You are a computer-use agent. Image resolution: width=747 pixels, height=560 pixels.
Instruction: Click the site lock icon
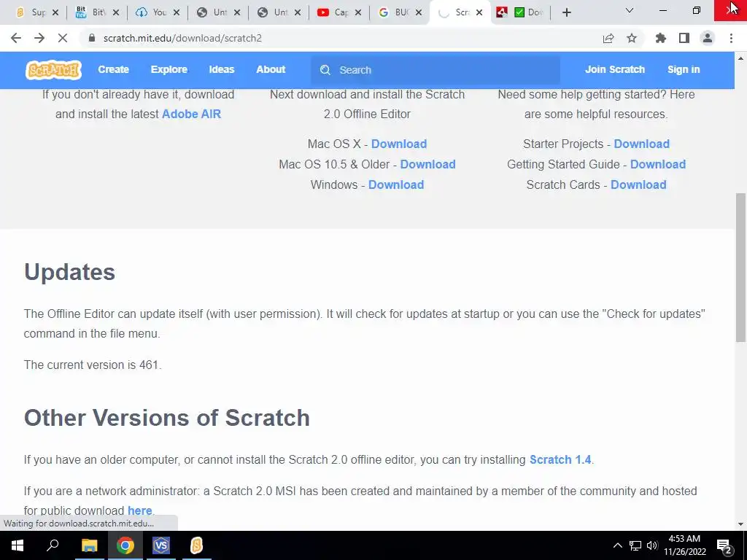[x=92, y=38]
